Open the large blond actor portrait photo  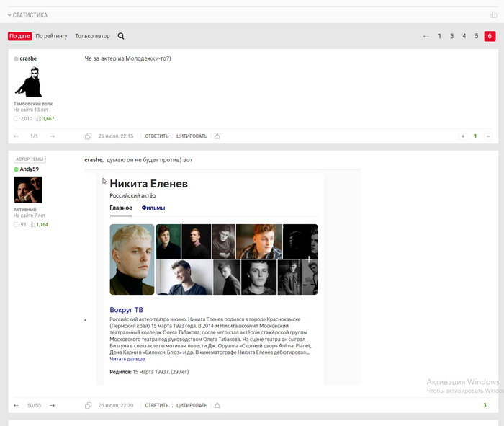[132, 259]
